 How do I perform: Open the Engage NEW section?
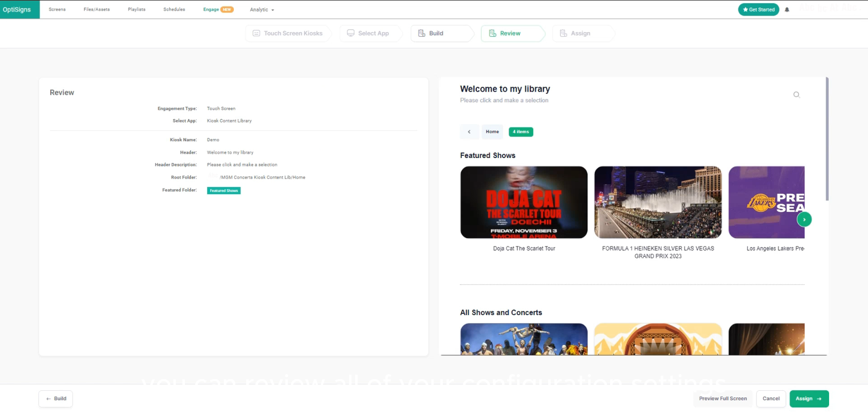[x=218, y=10]
